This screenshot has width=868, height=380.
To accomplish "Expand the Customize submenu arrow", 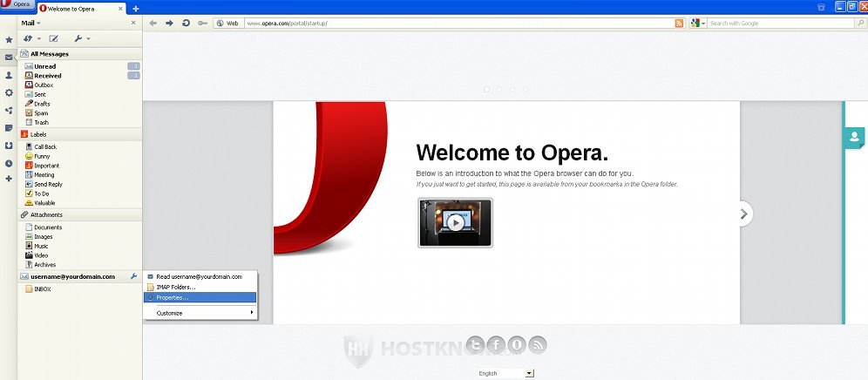I will pos(252,313).
